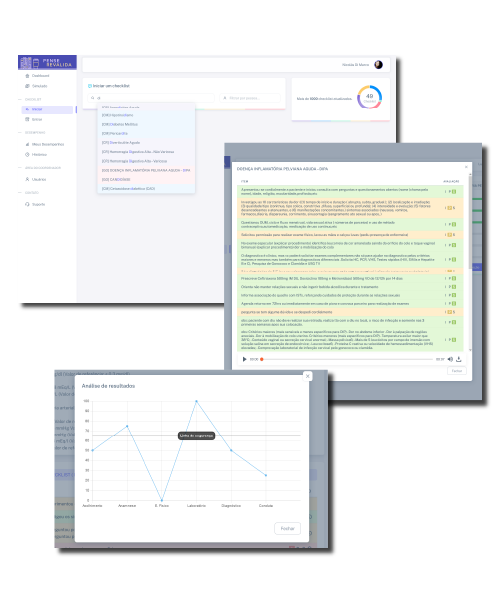Screen dimensions: 500x600
Task: Click the Filtrar por pessoa field
Action: click(250, 98)
